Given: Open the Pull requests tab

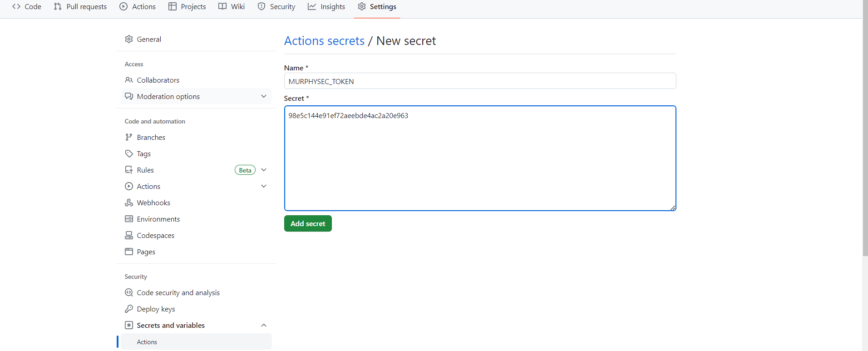Looking at the screenshot, I should pos(80,7).
